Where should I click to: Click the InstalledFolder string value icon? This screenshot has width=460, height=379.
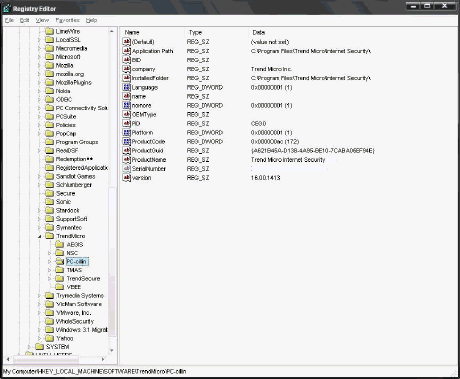(126, 78)
